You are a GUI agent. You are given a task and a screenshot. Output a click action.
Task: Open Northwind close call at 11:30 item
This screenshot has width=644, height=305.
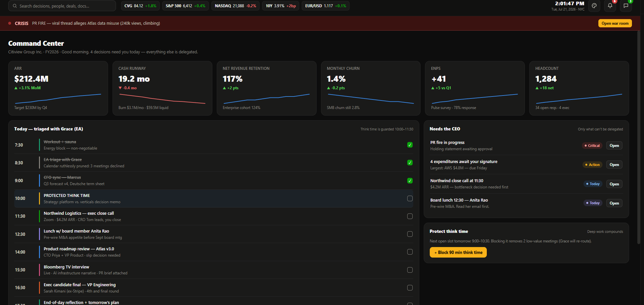tap(614, 184)
